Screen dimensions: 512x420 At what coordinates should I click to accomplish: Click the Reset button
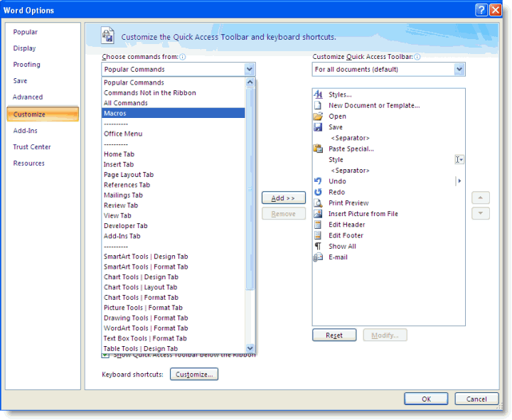coord(334,335)
